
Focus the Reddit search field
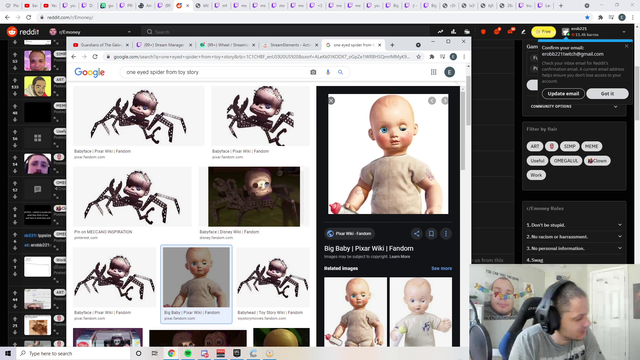[286, 32]
